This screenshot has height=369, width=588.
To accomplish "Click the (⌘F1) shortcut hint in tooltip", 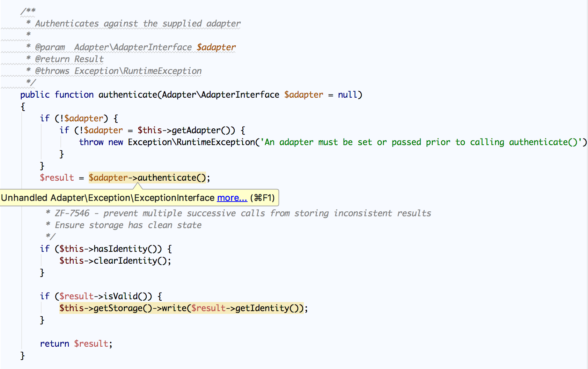I will (x=262, y=198).
